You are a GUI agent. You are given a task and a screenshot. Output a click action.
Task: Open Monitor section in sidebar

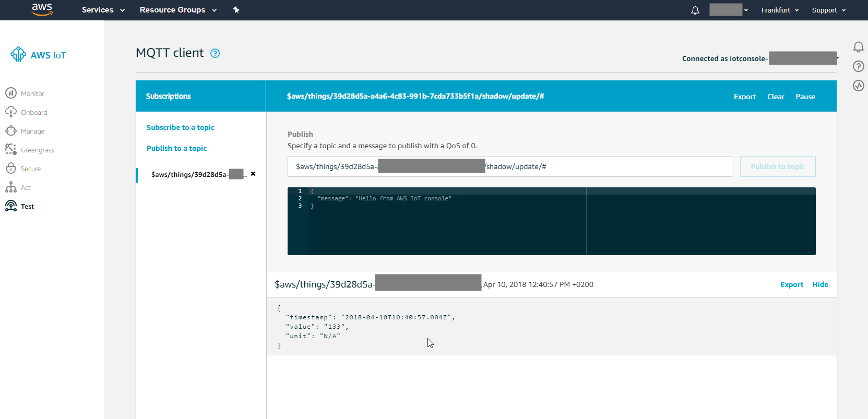32,93
